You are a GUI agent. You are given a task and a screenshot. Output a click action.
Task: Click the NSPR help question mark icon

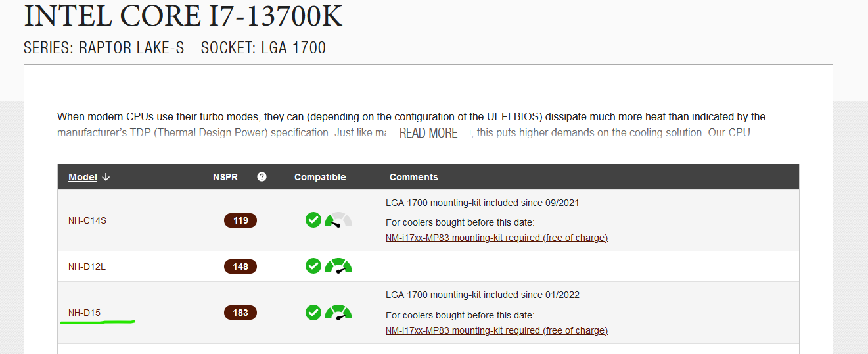click(x=262, y=176)
